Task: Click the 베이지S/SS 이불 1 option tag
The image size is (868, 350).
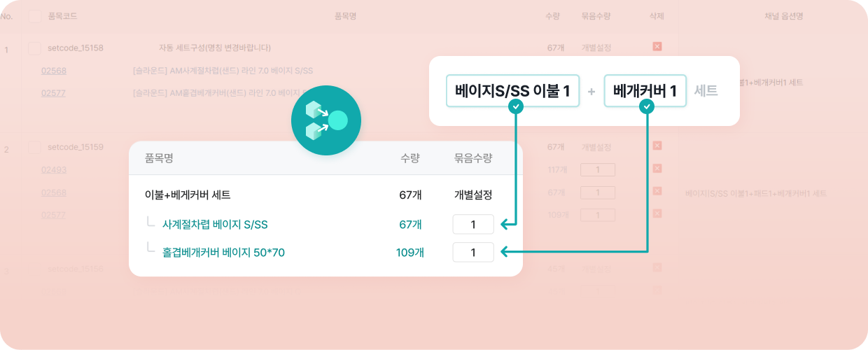Action: [512, 91]
